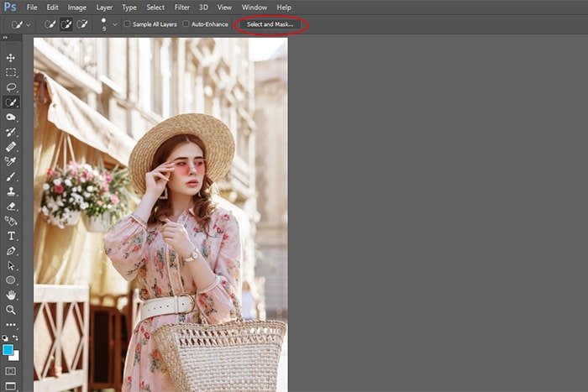The height and width of the screenshot is (392, 588).
Task: Open the Layer menu
Action: (104, 7)
